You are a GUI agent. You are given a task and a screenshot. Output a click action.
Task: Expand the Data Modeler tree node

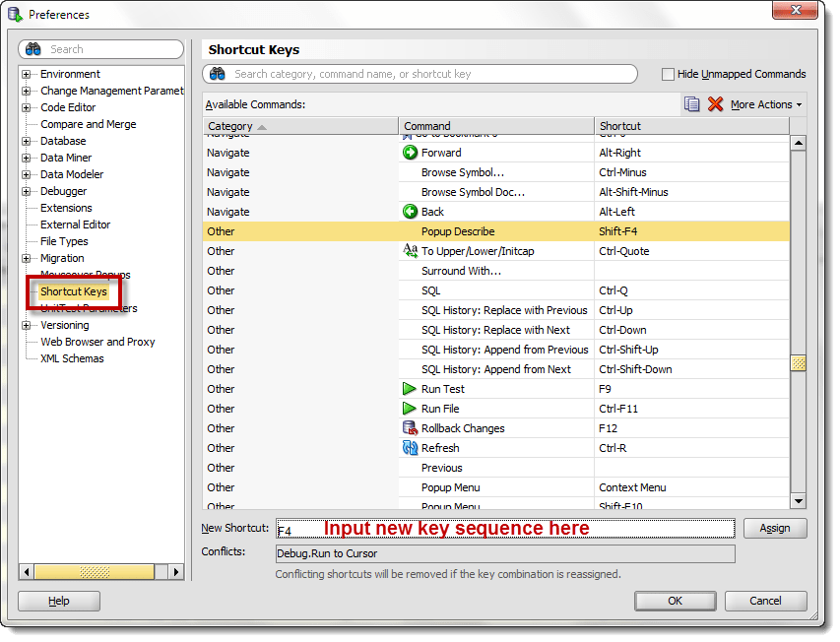point(26,174)
